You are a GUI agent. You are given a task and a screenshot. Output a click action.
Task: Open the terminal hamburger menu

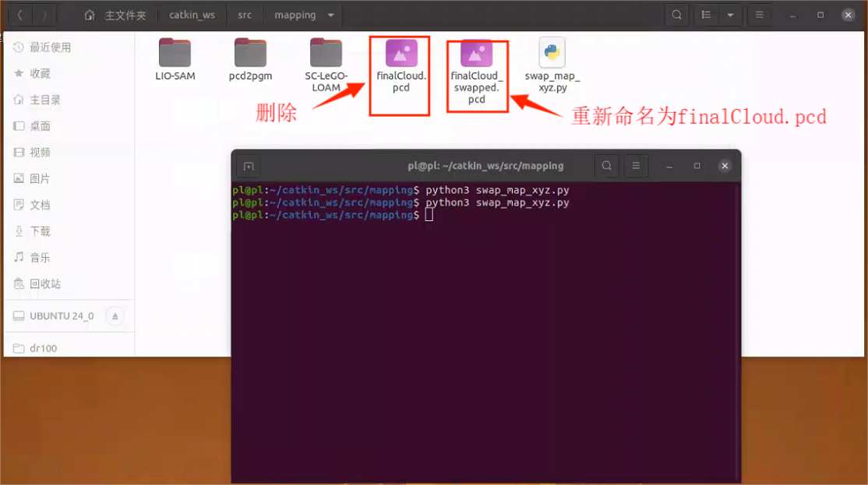[636, 166]
